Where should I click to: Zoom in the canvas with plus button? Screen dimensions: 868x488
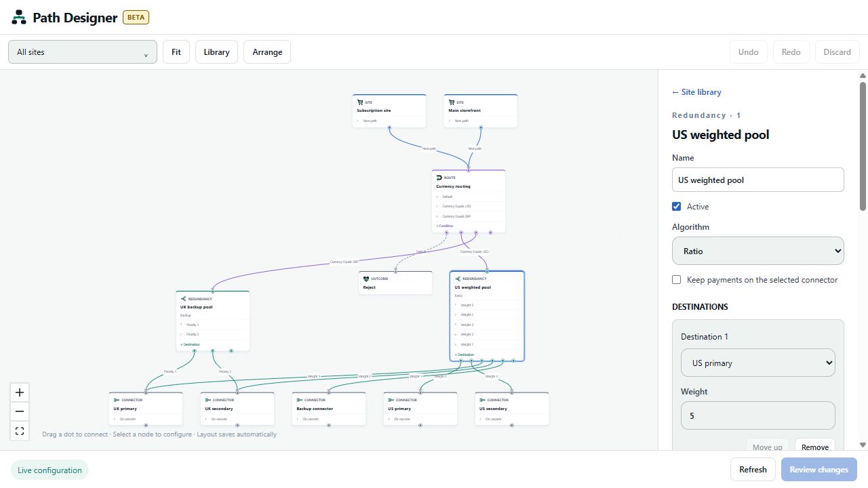tap(20, 392)
